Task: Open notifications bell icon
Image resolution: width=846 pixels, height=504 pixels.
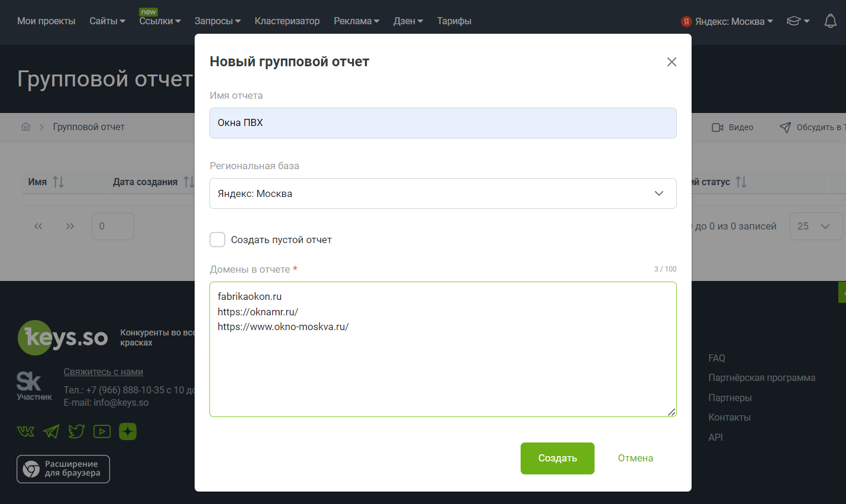Action: pyautogui.click(x=831, y=21)
